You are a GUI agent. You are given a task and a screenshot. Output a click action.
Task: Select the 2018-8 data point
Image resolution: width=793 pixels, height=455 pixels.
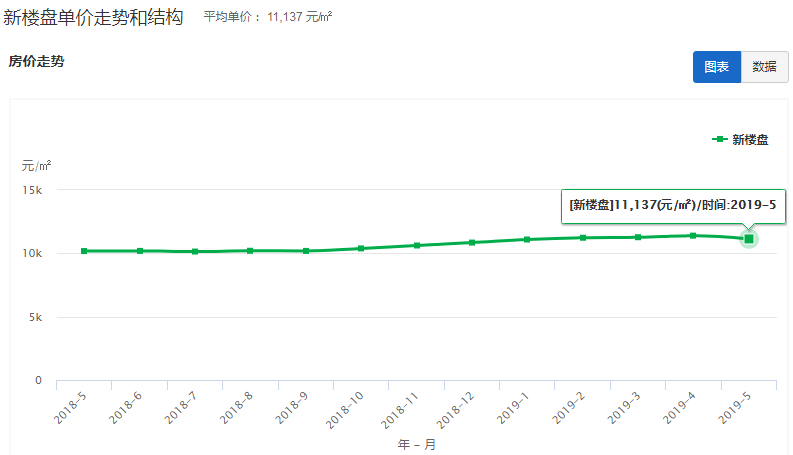250,251
